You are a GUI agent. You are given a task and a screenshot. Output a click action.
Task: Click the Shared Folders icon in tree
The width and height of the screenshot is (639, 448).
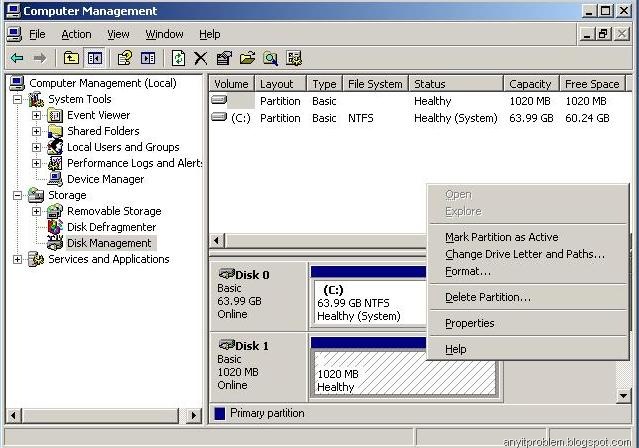coord(55,131)
